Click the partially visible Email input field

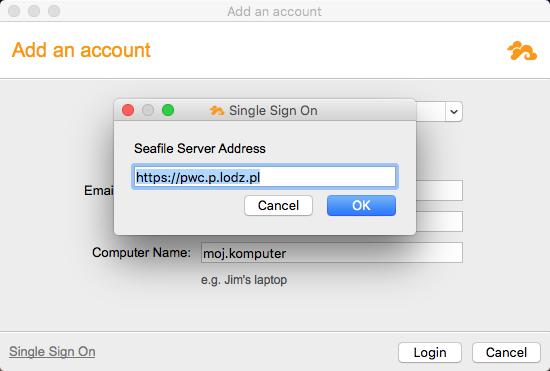pyautogui.click(x=439, y=190)
